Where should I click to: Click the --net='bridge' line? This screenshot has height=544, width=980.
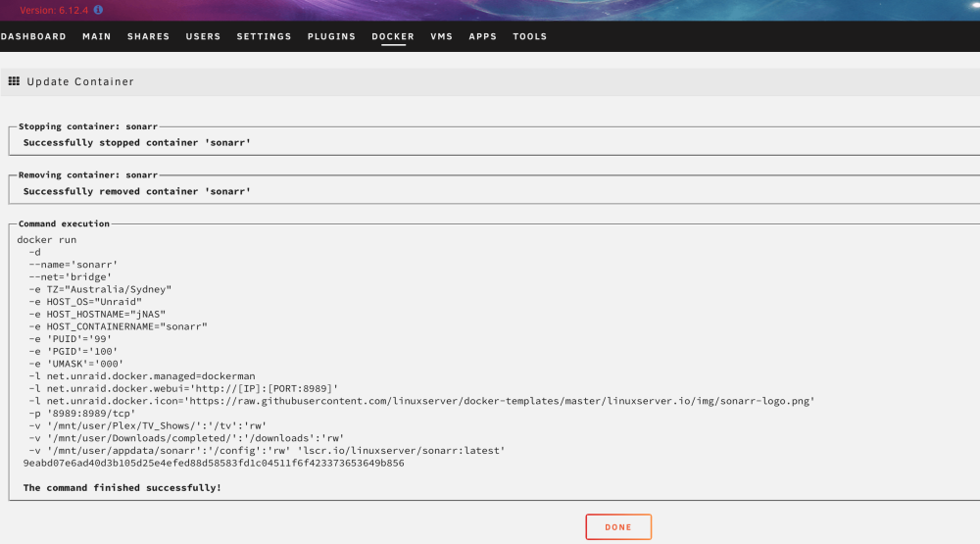coord(70,277)
